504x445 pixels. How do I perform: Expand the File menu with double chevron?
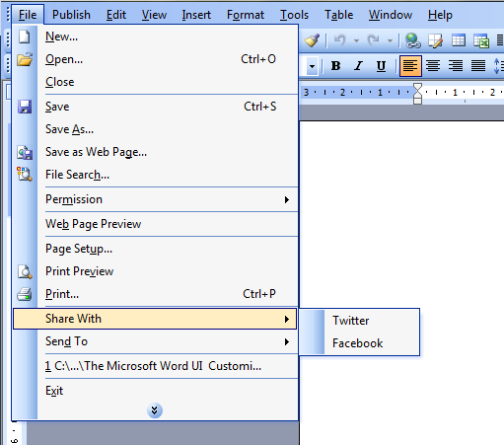(155, 410)
